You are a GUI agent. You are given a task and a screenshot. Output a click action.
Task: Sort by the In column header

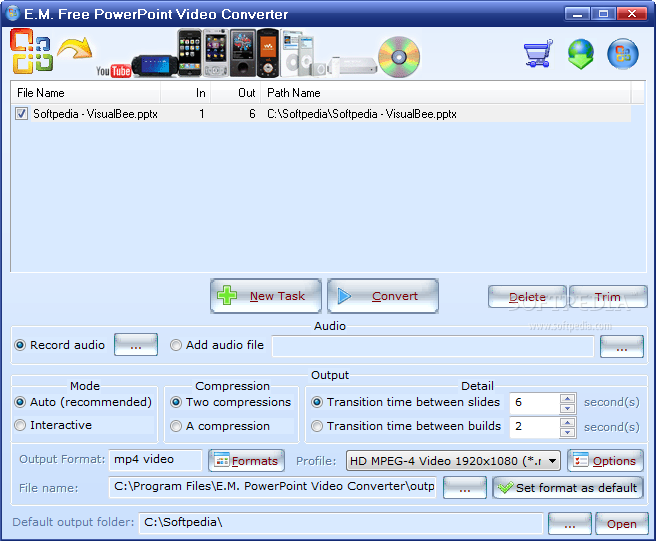point(185,93)
